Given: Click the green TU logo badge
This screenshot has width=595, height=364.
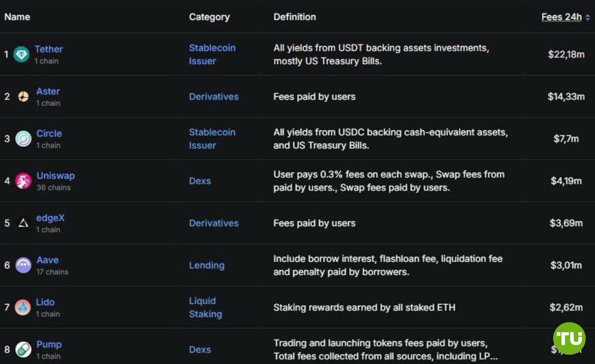Looking at the screenshot, I should (569, 338).
